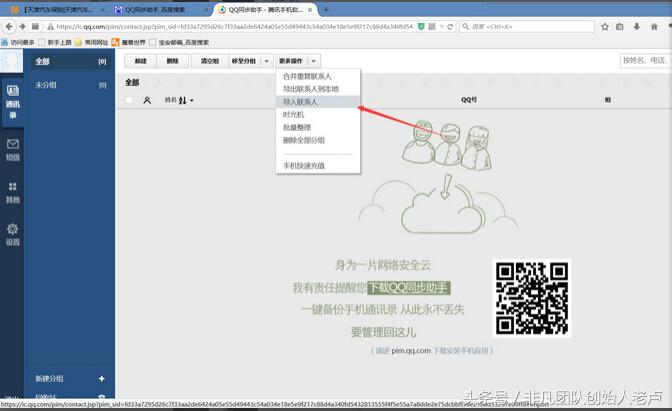Click the QQ号 column header
Image resolution: width=672 pixels, height=411 pixels.
point(469,99)
